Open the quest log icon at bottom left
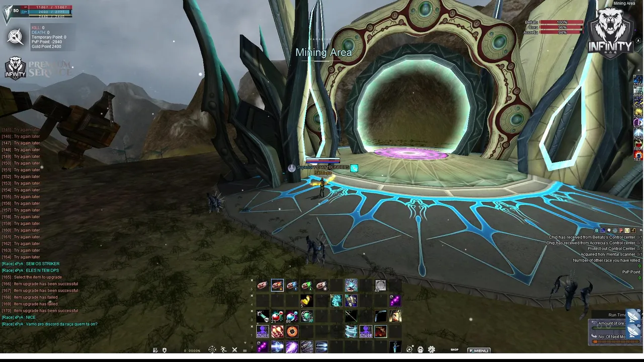644x362 pixels. [155, 350]
